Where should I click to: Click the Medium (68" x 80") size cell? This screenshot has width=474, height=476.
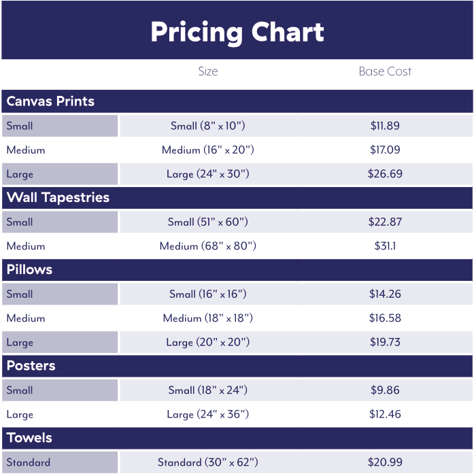click(207, 246)
